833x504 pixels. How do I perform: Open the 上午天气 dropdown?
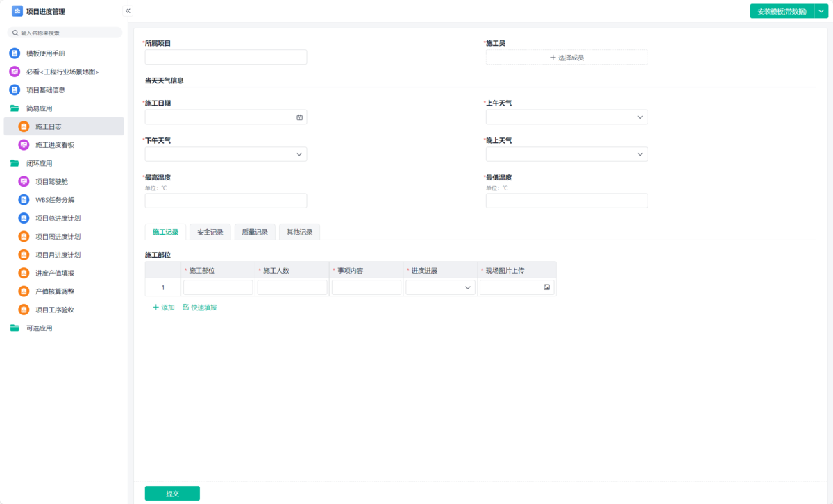tap(566, 117)
